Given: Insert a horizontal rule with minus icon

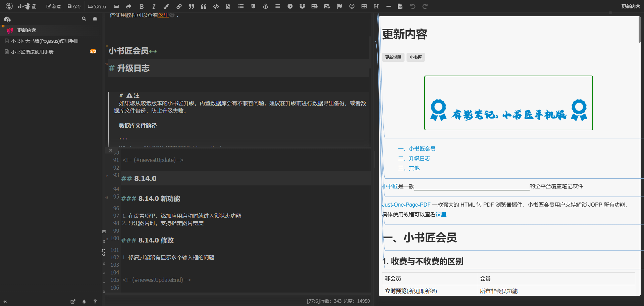Looking at the screenshot, I should tap(388, 6).
